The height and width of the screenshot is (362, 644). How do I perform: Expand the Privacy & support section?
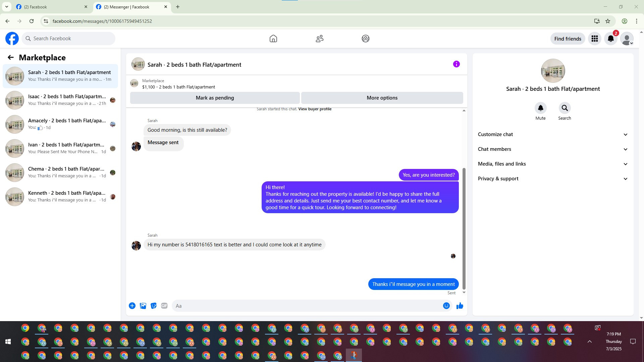tap(552, 179)
